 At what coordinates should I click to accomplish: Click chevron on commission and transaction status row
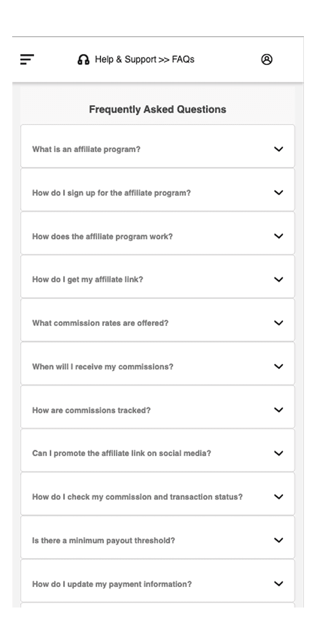coord(279,497)
